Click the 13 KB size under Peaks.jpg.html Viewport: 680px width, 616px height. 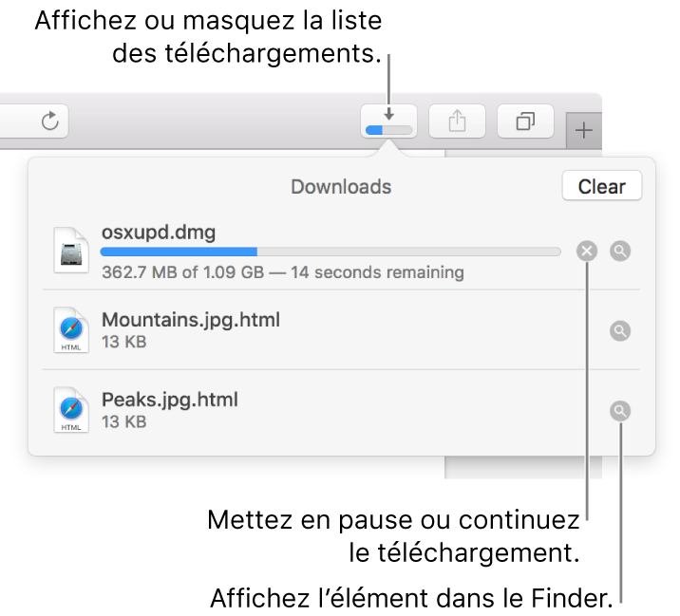click(124, 421)
